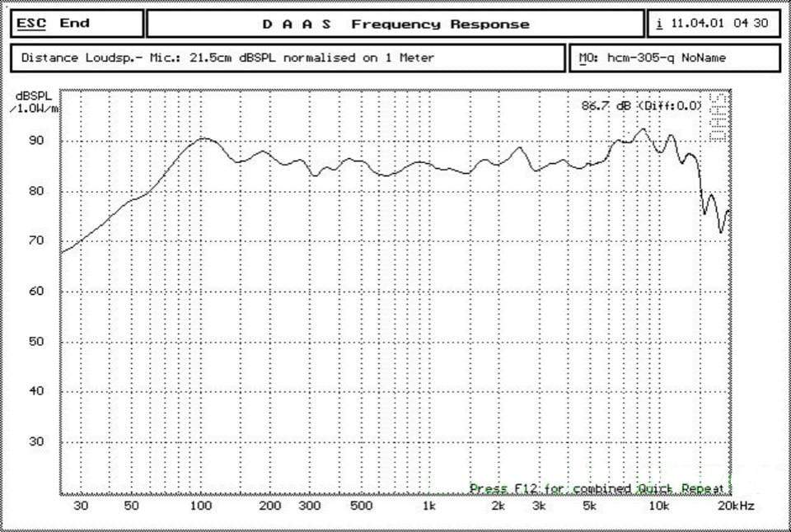
Task: Click the 5k label on the frequency axis
Action: 589,506
